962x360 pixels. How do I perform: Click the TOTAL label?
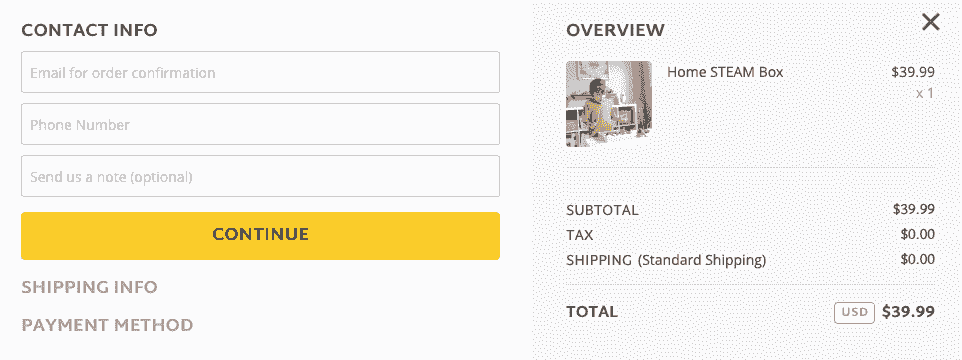tap(592, 312)
